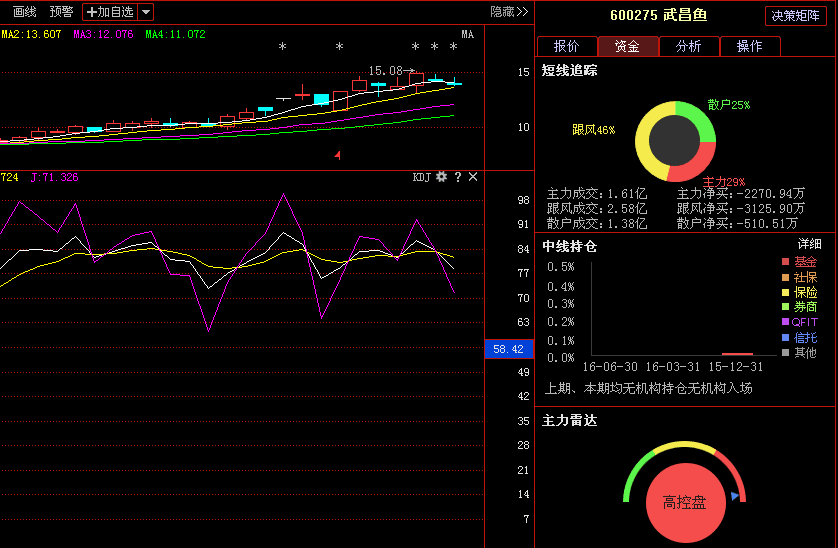Switch to the 操作 tab
838x548 pixels.
tap(749, 46)
